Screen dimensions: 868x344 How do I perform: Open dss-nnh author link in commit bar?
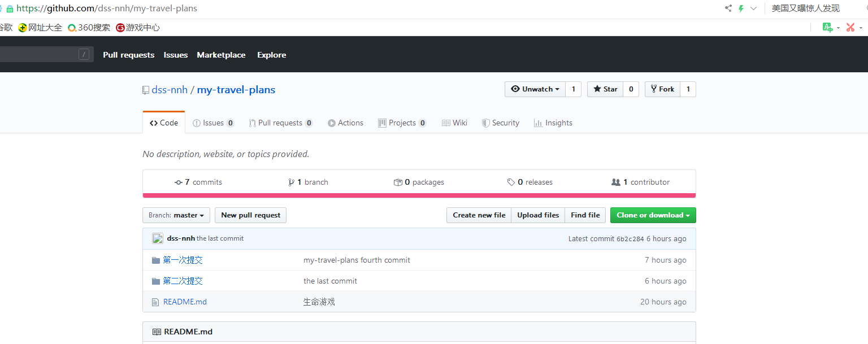coord(181,238)
